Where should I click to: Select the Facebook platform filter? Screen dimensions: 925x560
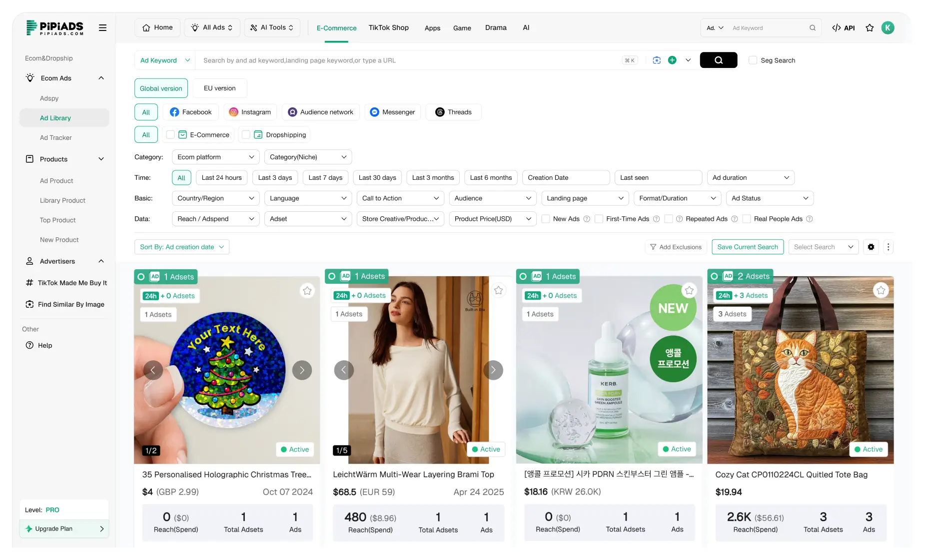(x=190, y=112)
